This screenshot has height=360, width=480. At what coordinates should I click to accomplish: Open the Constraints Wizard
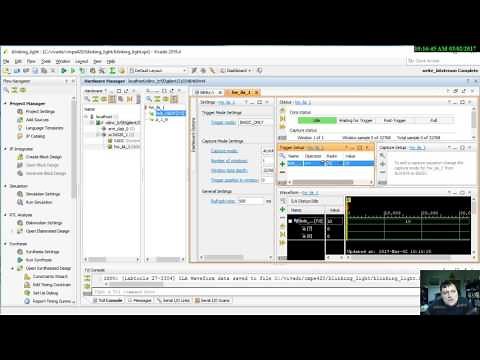click(x=50, y=276)
